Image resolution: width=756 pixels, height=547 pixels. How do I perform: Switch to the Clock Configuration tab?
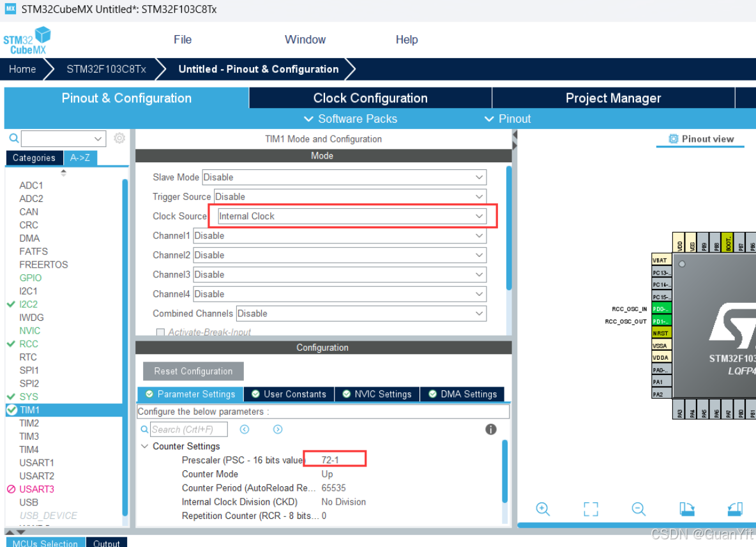click(370, 98)
